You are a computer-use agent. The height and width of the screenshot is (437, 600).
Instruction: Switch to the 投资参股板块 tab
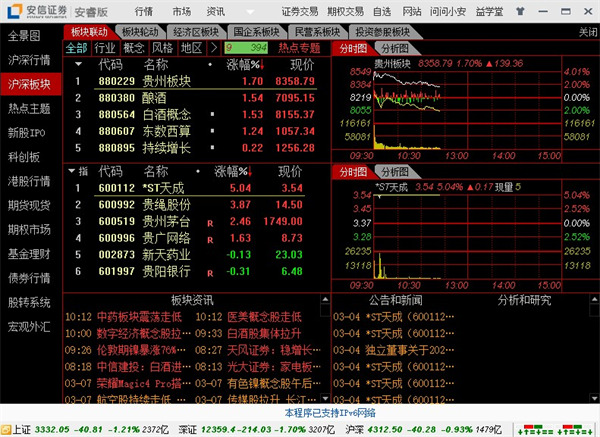click(383, 32)
